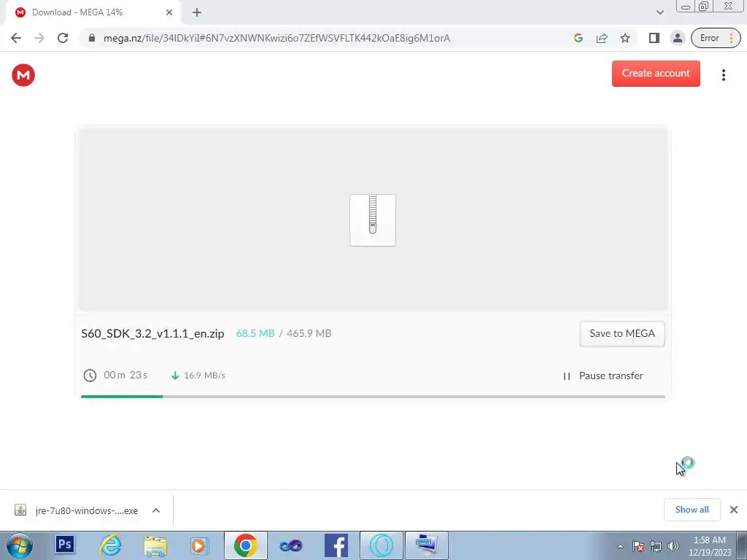747x560 pixels.
Task: Close the downloads shelf
Action: pyautogui.click(x=734, y=510)
